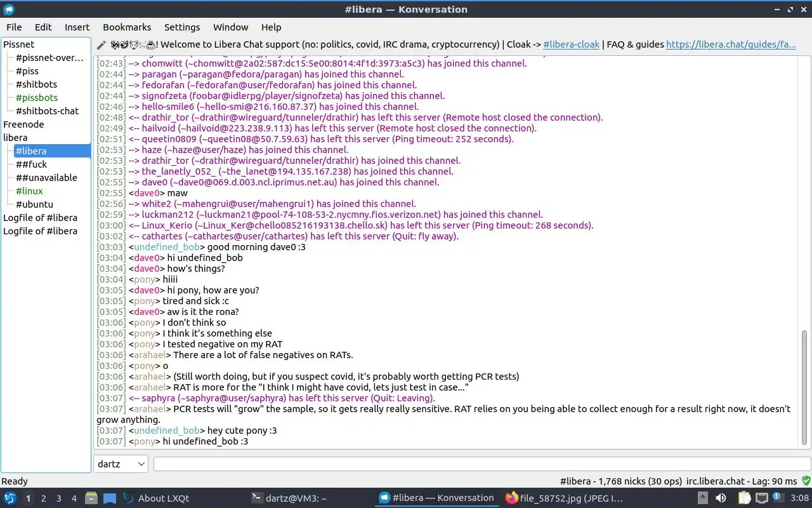Image resolution: width=812 pixels, height=508 pixels.
Task: Open the libera.chat guides link
Action: (731, 45)
